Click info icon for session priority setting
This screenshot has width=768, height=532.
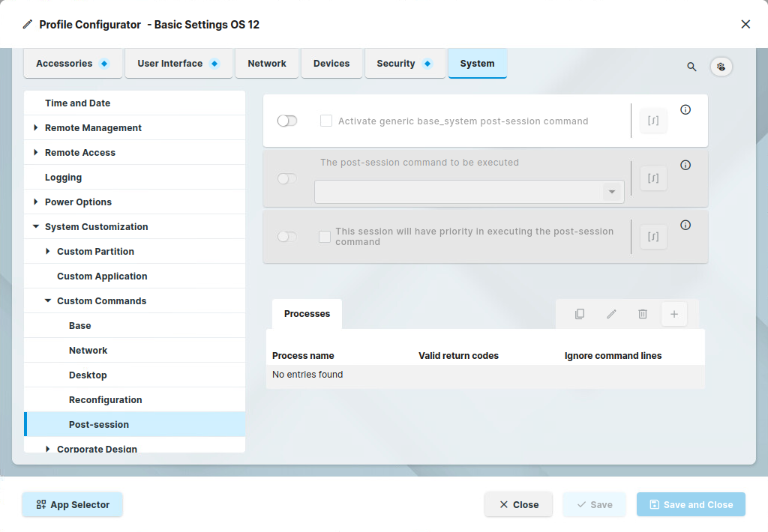pyautogui.click(x=685, y=225)
